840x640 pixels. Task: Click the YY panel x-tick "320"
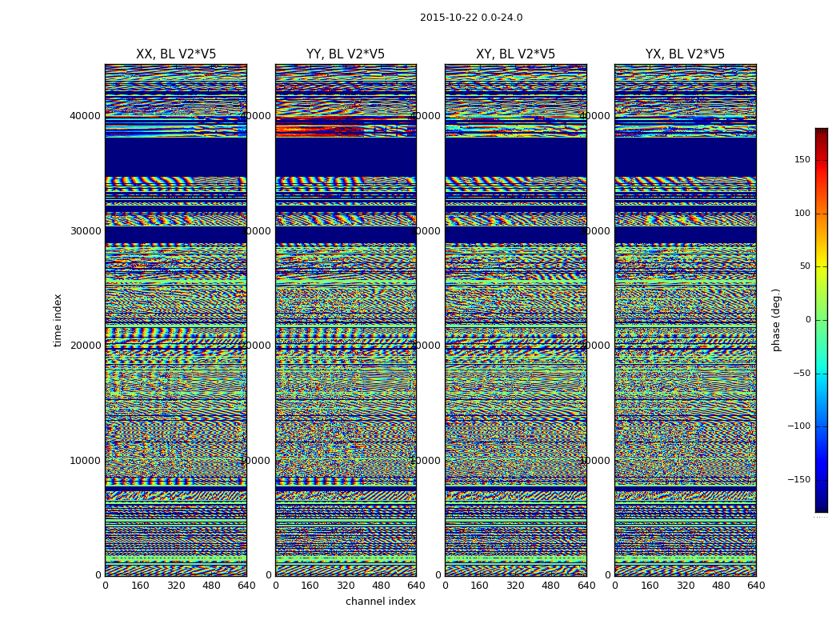tap(346, 586)
